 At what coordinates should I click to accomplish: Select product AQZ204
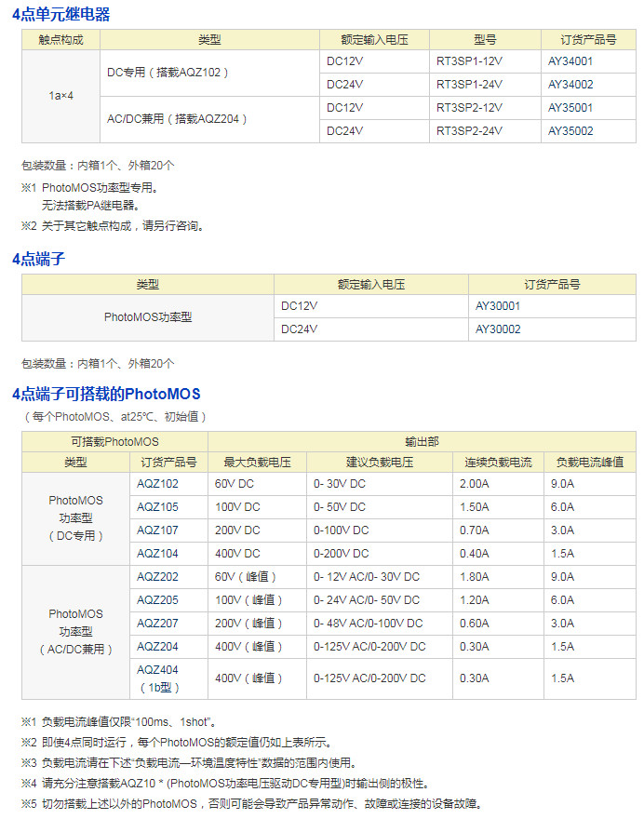[x=157, y=646]
